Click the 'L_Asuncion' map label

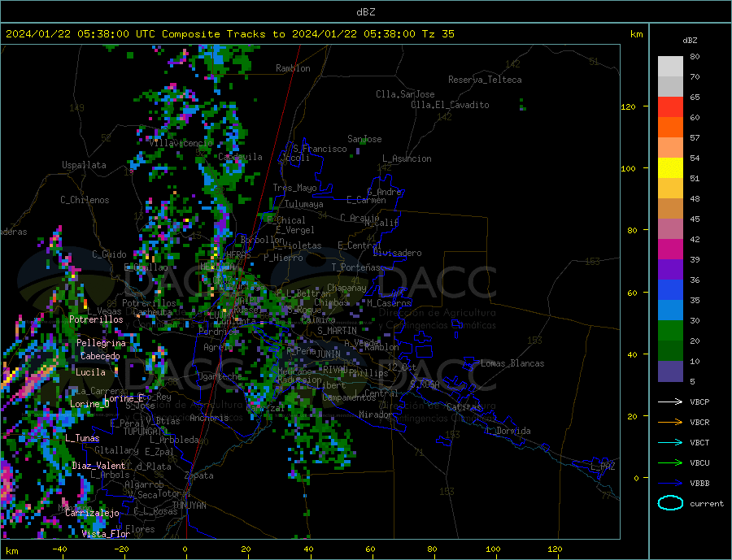pyautogui.click(x=407, y=158)
